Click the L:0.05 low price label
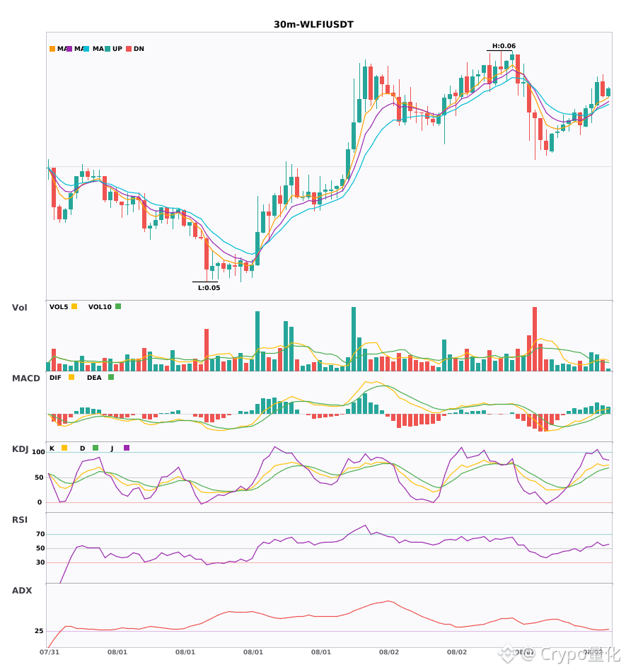The height and width of the screenshot is (672, 626). click(x=209, y=288)
